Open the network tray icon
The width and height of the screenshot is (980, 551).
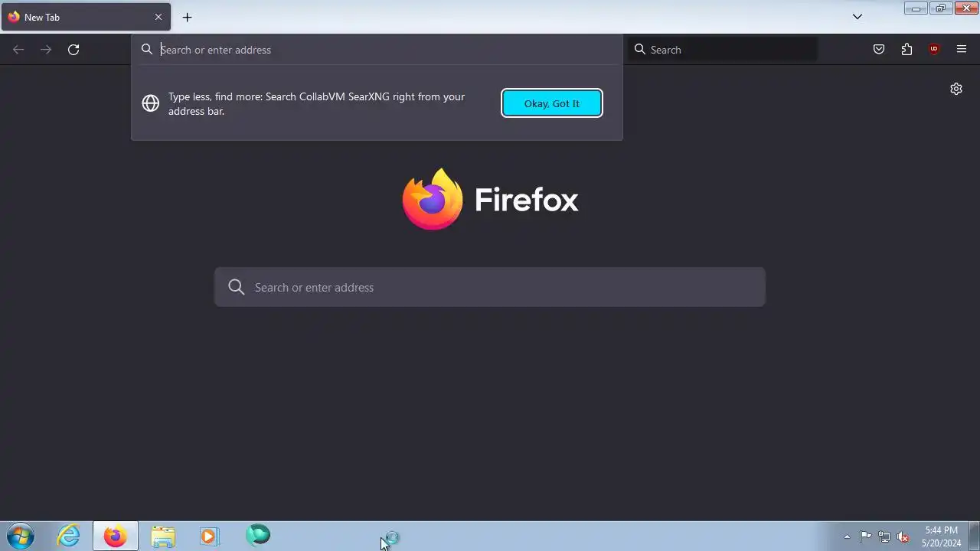coord(884,536)
